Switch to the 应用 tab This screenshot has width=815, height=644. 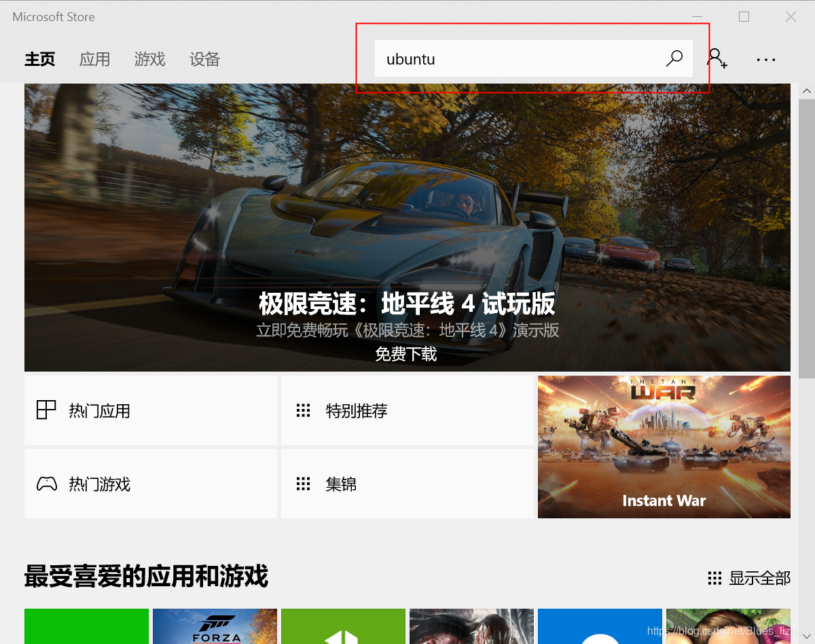[x=94, y=59]
